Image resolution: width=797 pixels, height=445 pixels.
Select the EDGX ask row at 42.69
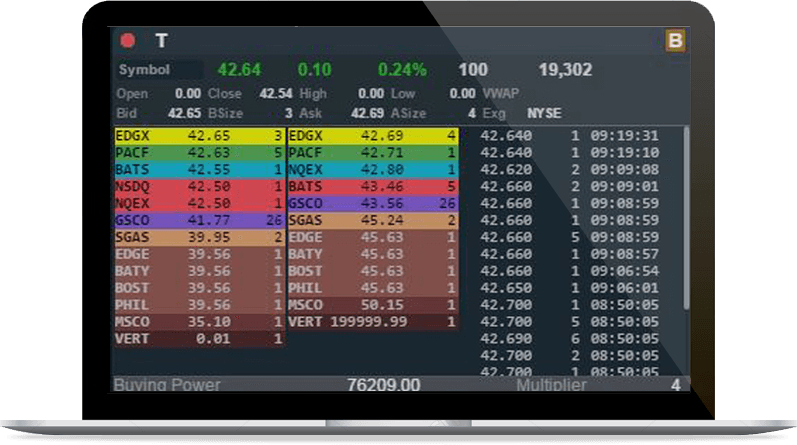(x=372, y=135)
